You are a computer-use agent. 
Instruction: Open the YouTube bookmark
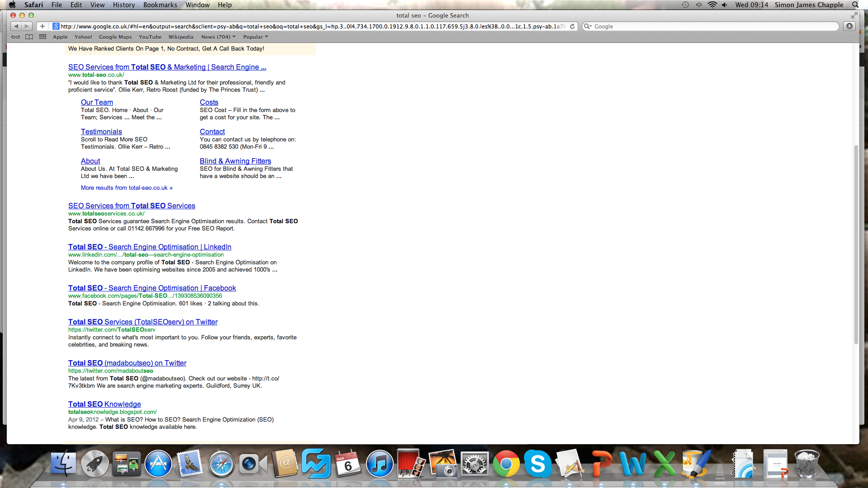[150, 37]
